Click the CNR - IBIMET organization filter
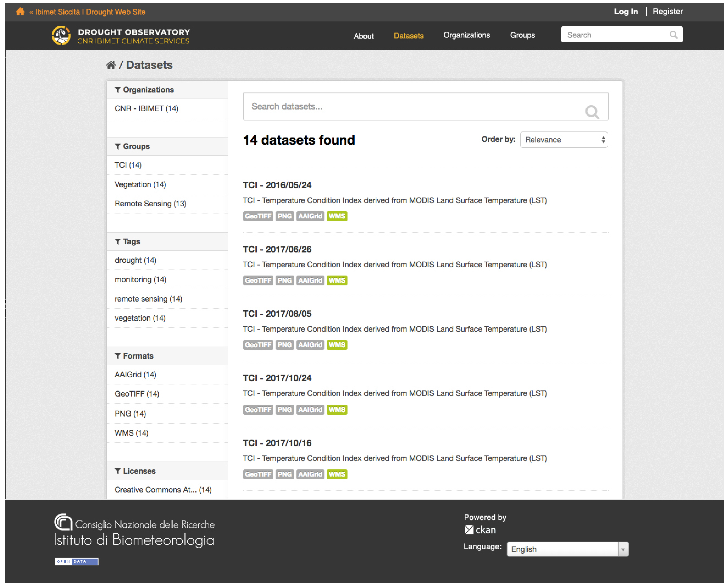728x588 pixels. tap(146, 108)
